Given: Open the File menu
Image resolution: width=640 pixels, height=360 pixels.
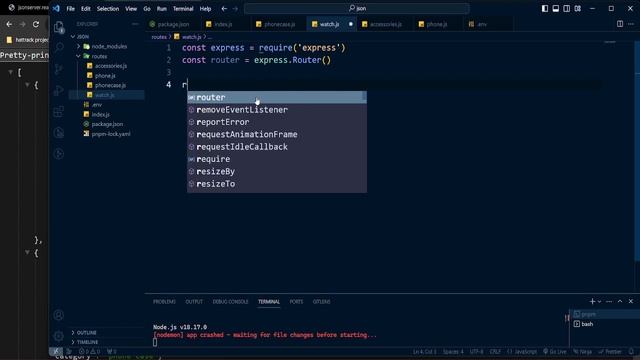Looking at the screenshot, I should point(71,9).
